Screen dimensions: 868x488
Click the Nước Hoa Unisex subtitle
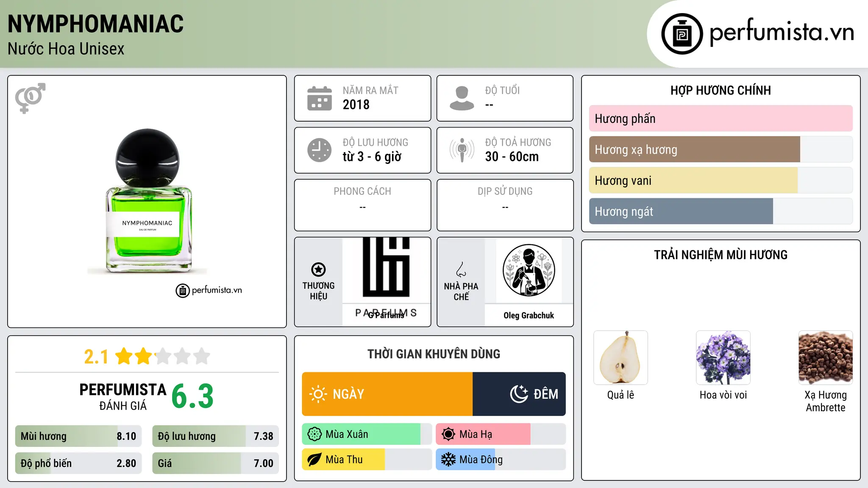point(66,49)
